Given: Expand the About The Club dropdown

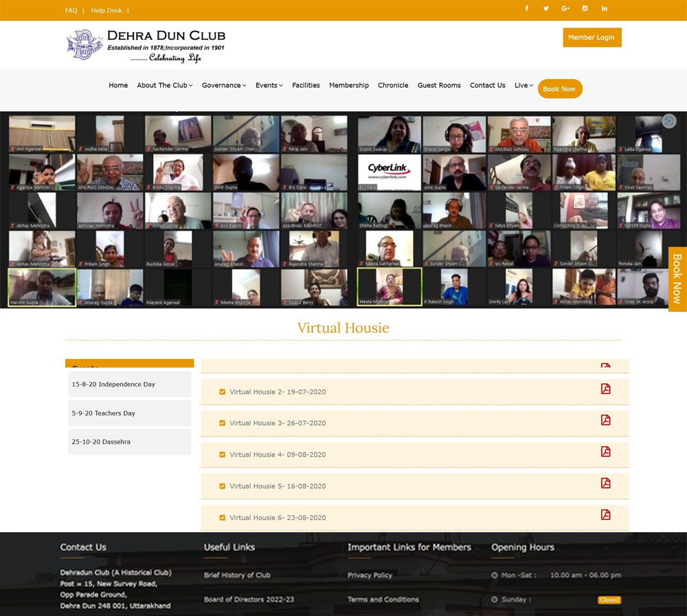Looking at the screenshot, I should 164,85.
